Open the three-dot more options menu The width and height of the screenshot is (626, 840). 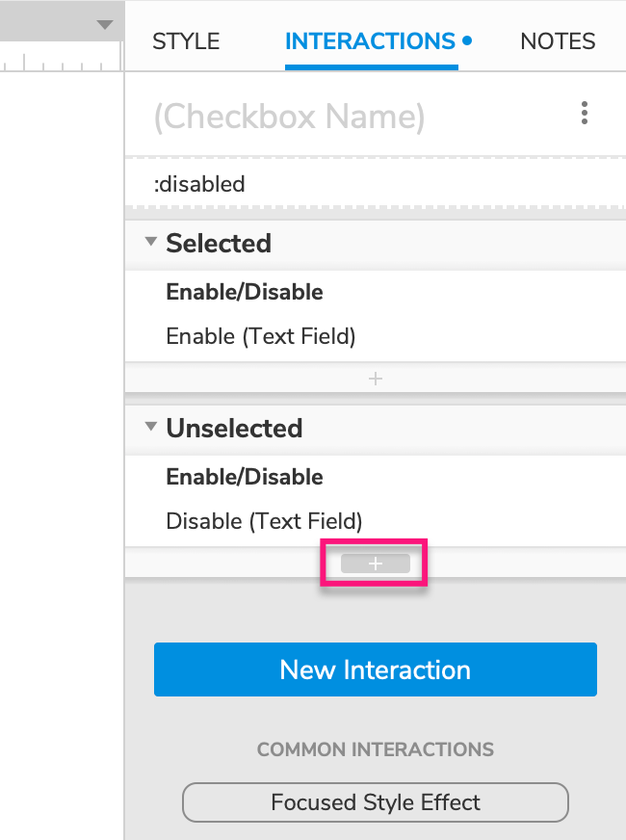pyautogui.click(x=585, y=114)
